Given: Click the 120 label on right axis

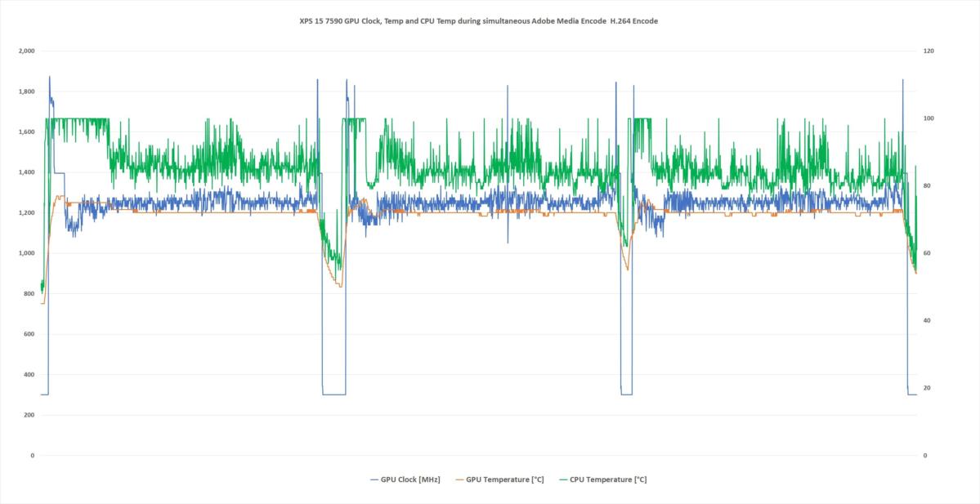Looking at the screenshot, I should (929, 51).
